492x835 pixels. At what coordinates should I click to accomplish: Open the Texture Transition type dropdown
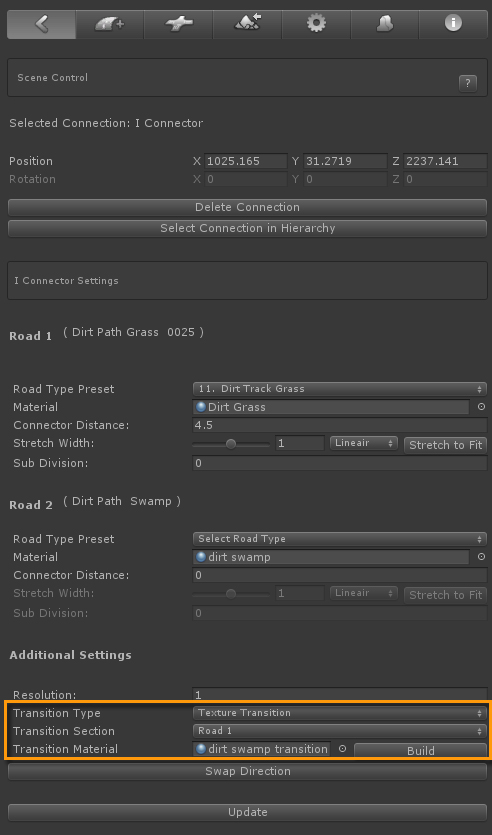(340, 713)
